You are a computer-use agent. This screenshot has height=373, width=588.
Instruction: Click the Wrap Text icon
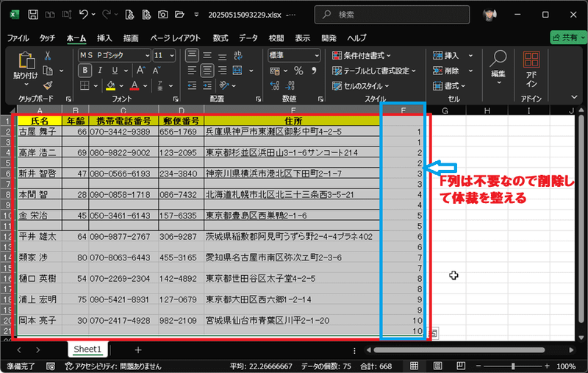(237, 55)
